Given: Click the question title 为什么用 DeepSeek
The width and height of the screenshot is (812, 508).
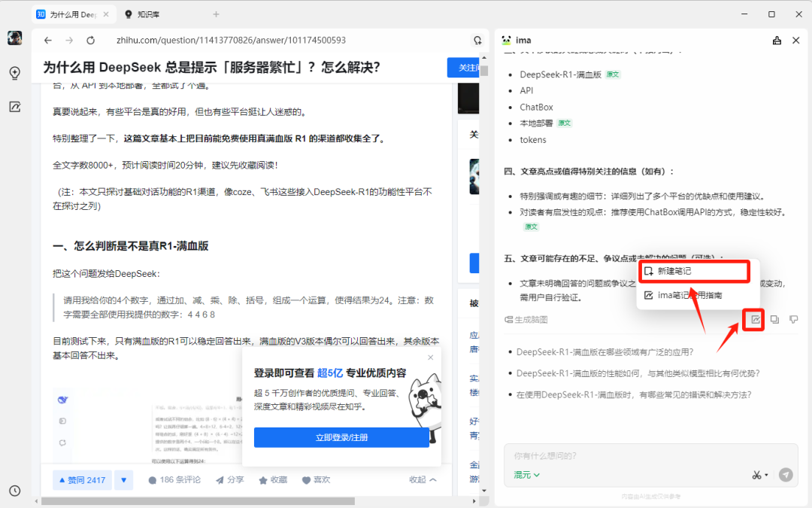Looking at the screenshot, I should click(211, 68).
